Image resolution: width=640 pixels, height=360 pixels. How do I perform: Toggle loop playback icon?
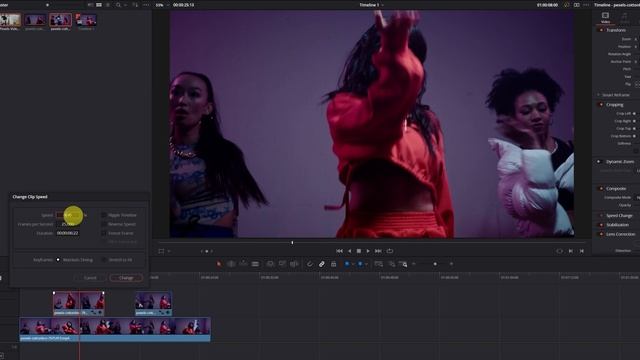click(x=390, y=251)
